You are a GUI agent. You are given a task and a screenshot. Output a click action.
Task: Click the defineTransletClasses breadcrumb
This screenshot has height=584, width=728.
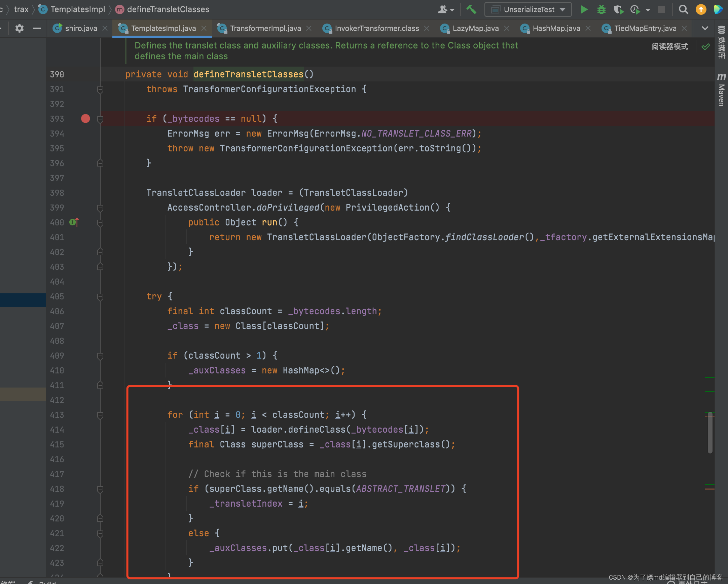pos(162,9)
